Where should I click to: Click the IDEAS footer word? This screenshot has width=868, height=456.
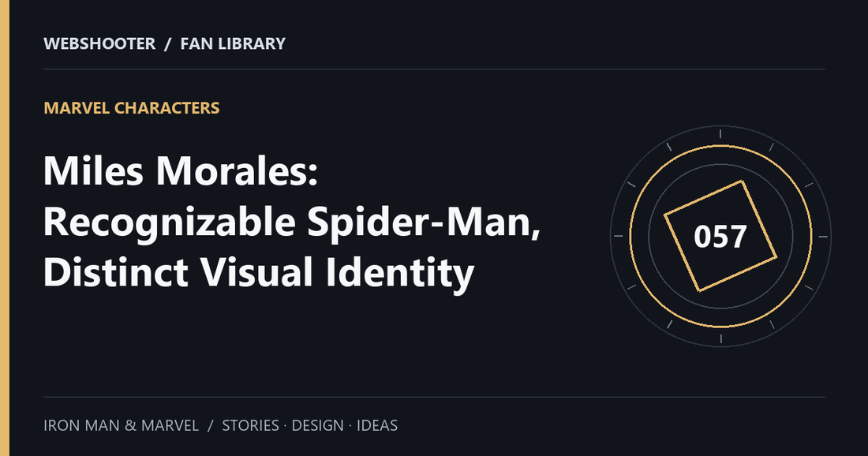(x=377, y=425)
